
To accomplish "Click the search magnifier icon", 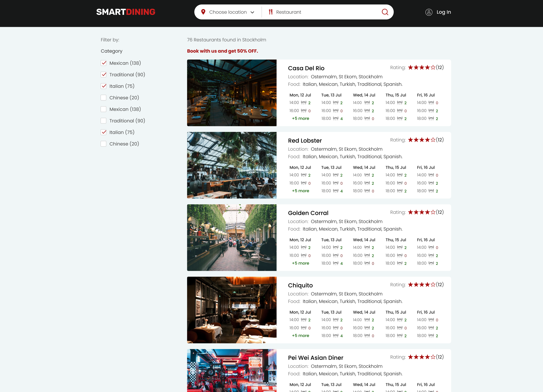I will point(385,12).
